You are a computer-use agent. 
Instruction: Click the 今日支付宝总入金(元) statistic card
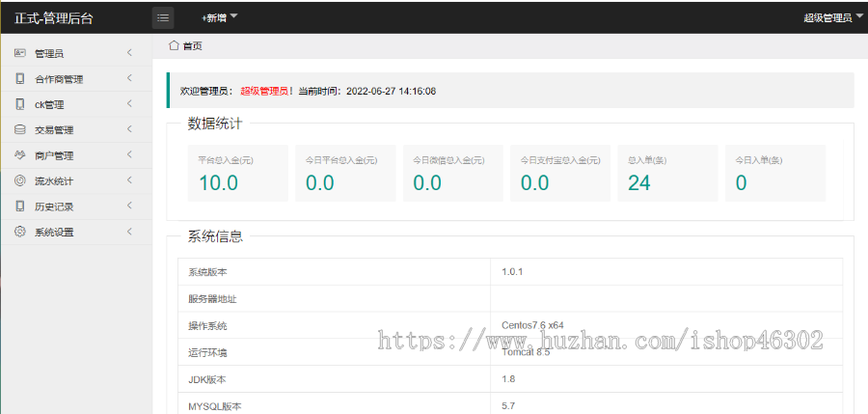[x=560, y=173]
